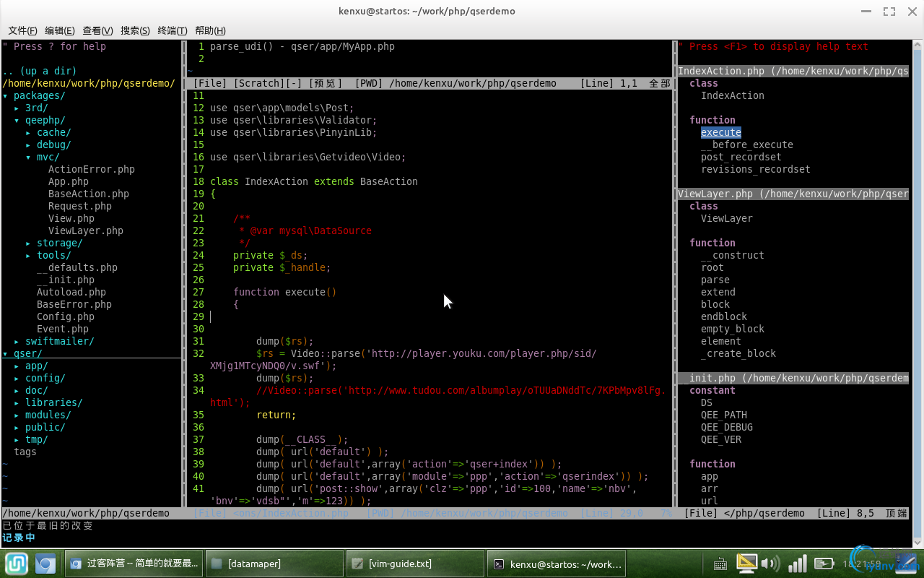Expand the config/ folder node
The image size is (924, 578).
(x=40, y=378)
